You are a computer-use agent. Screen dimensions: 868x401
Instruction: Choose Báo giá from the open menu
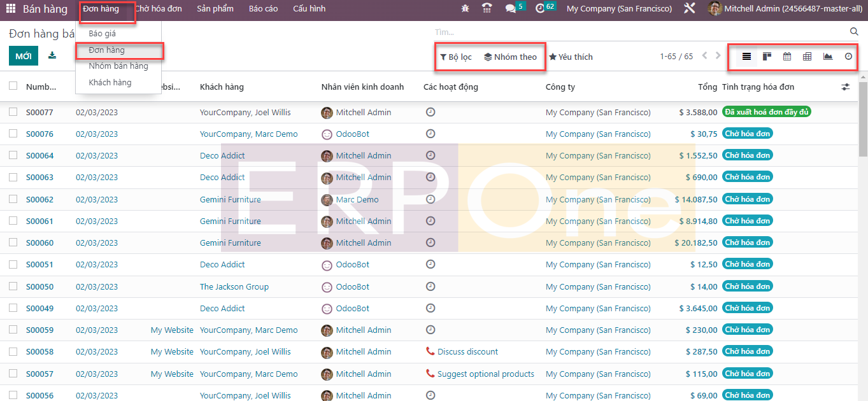click(103, 34)
